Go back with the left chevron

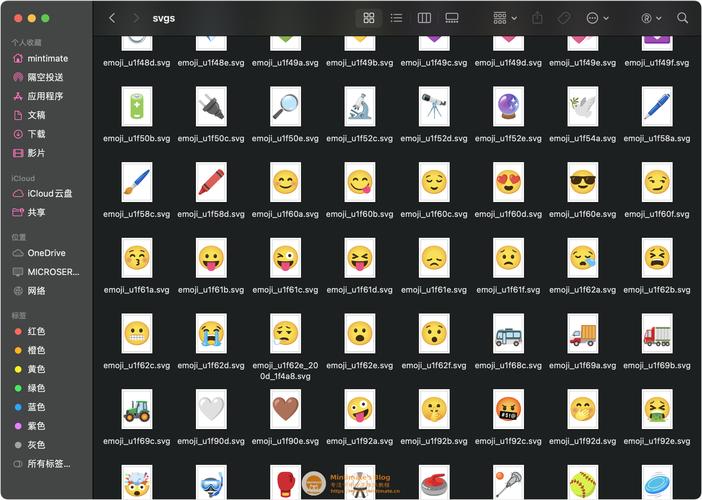(x=111, y=18)
